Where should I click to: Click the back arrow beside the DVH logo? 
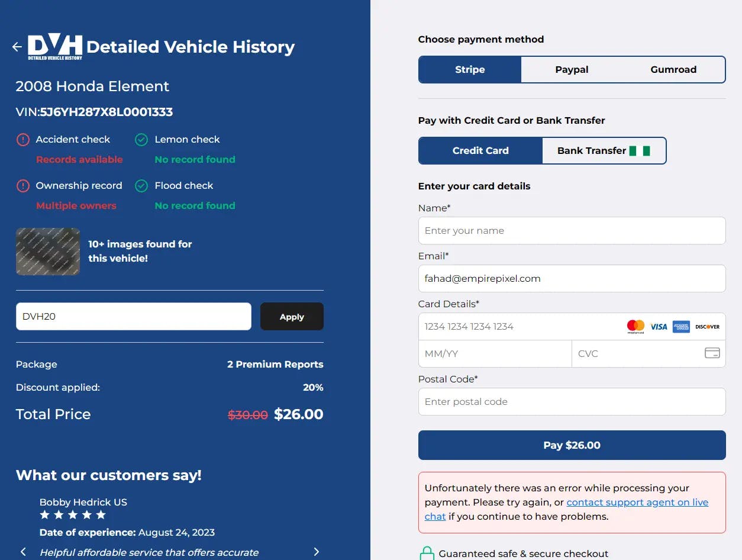point(17,46)
